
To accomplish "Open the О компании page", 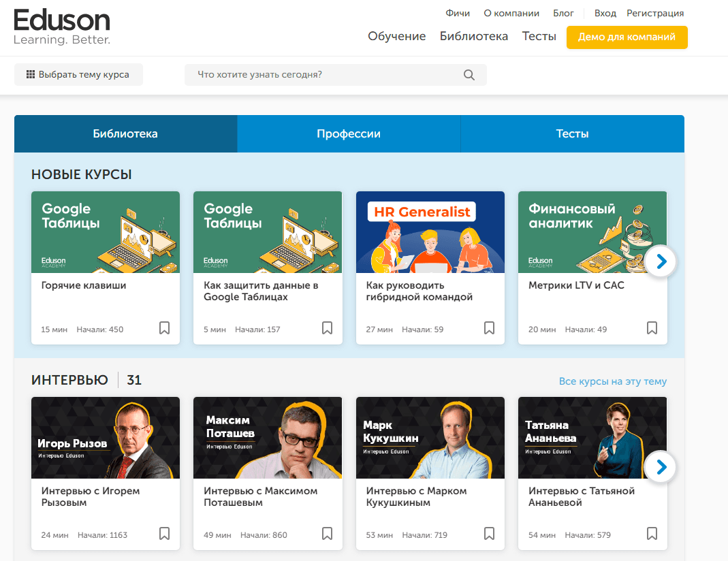I will (511, 13).
